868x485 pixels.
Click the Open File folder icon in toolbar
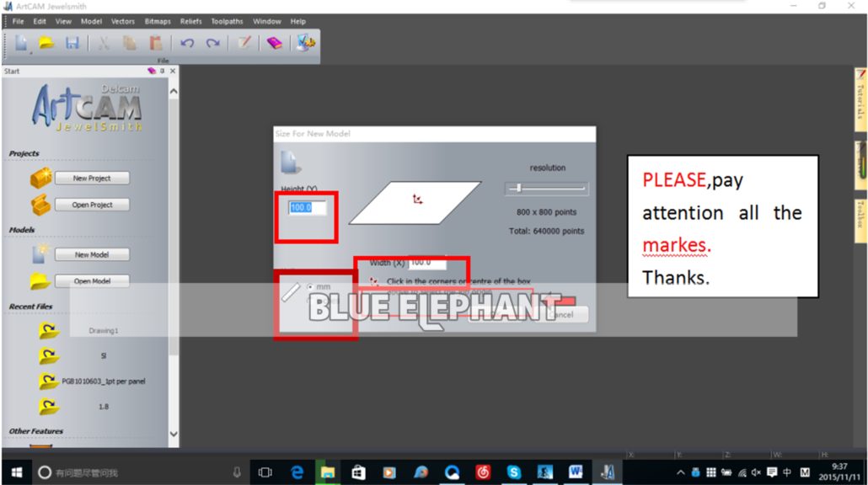coord(47,43)
